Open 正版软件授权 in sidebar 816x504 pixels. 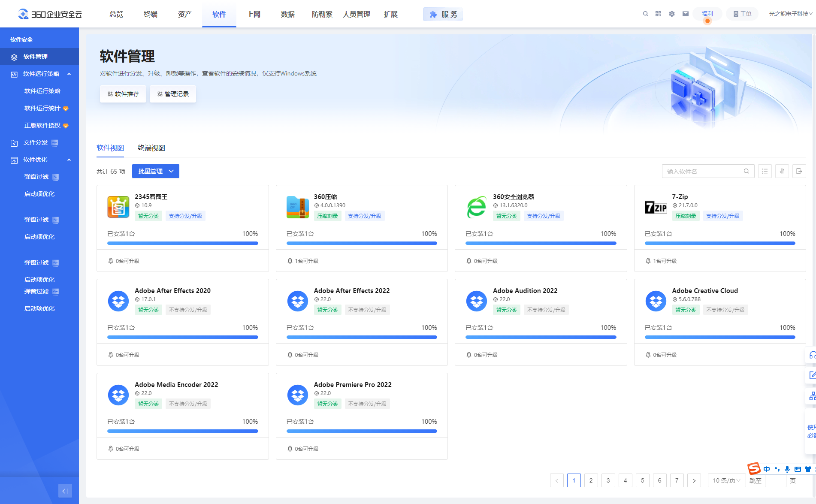(42, 125)
